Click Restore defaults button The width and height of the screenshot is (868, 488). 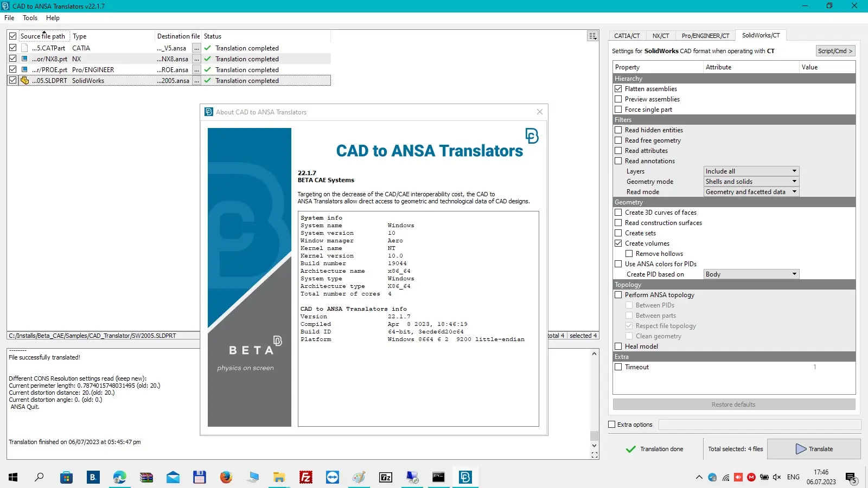coord(734,404)
